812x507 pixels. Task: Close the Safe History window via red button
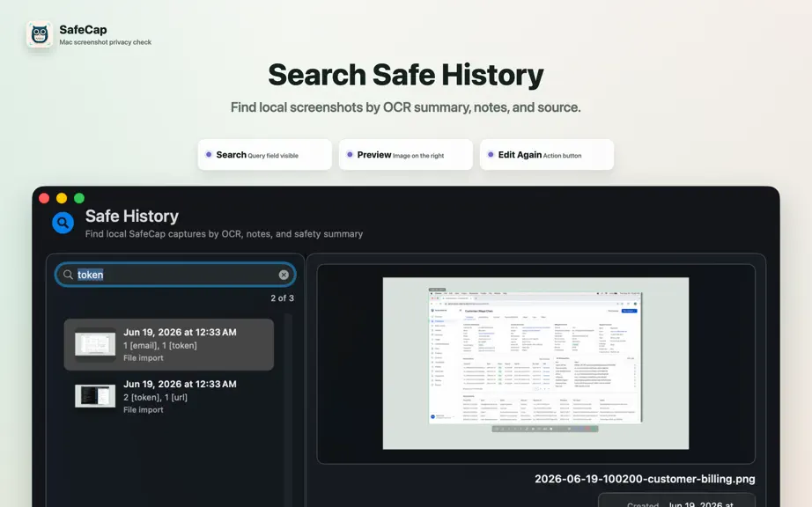44,198
